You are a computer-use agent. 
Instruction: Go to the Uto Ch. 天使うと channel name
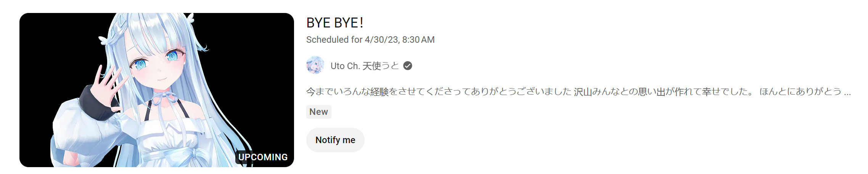[364, 66]
